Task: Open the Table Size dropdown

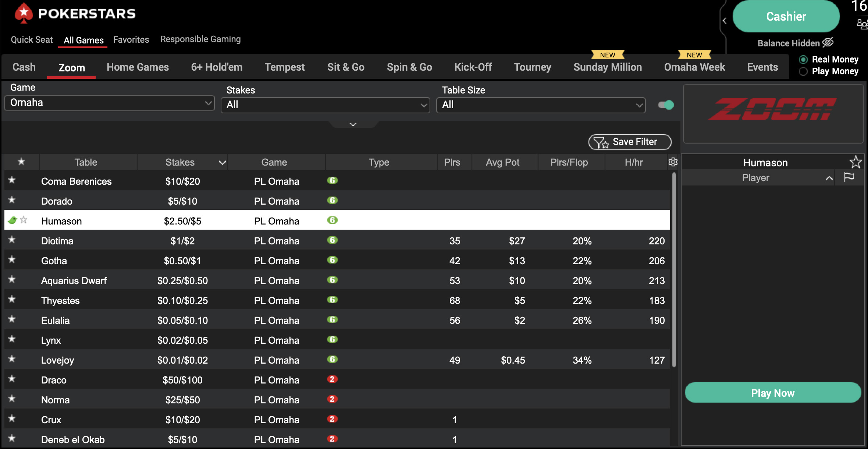Action: pyautogui.click(x=541, y=105)
